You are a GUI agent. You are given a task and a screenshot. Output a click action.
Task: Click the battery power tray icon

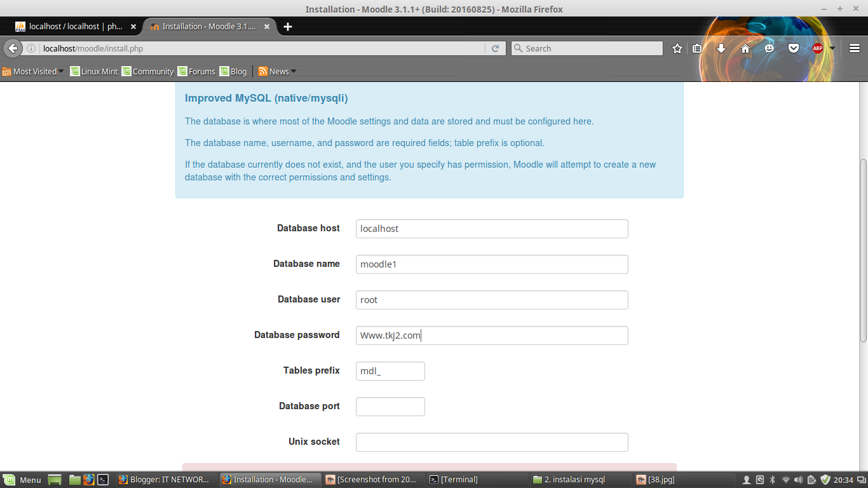pyautogui.click(x=811, y=480)
